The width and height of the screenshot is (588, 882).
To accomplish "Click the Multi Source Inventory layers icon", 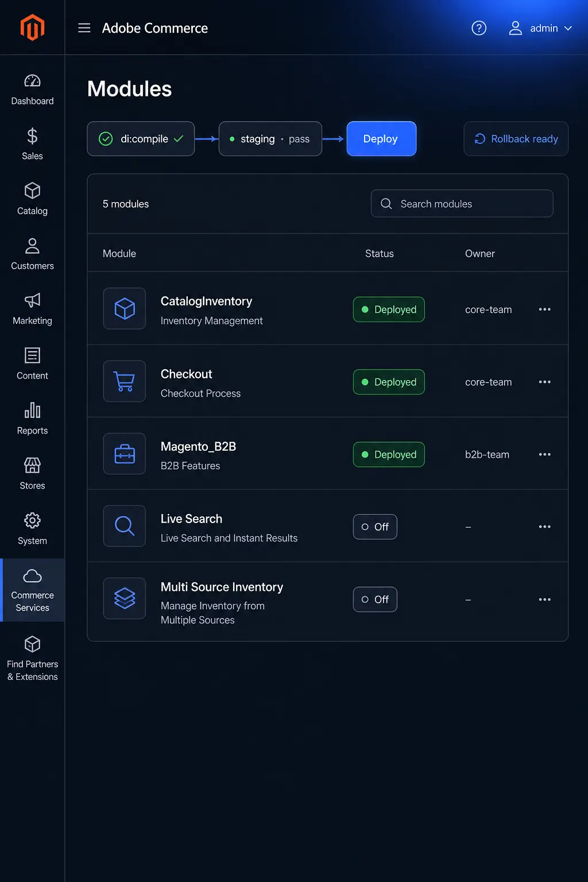I will pos(125,598).
